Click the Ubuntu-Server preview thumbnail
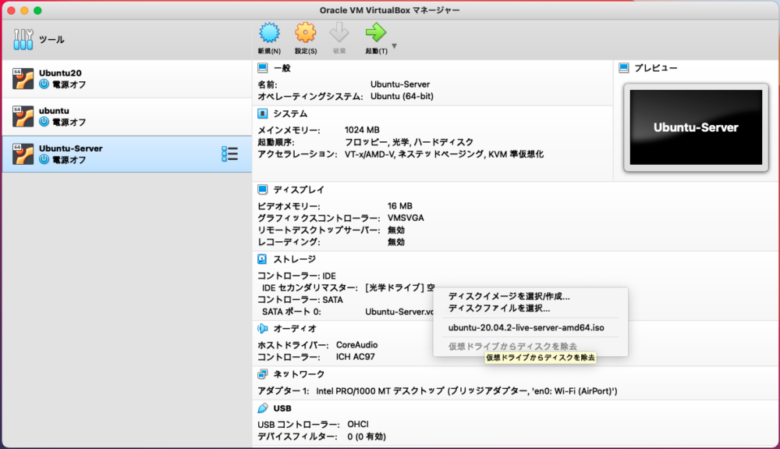Viewport: 780px width, 449px height. [x=696, y=127]
